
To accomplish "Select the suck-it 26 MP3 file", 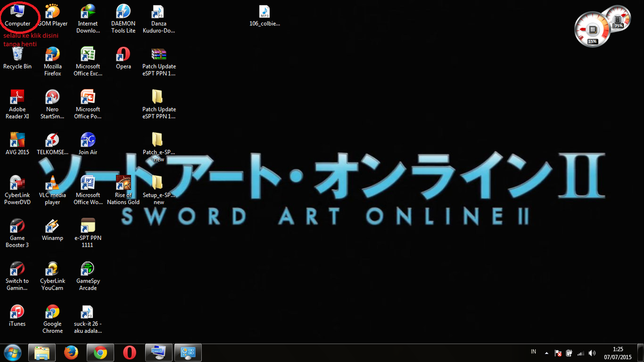I will pyautogui.click(x=88, y=318).
